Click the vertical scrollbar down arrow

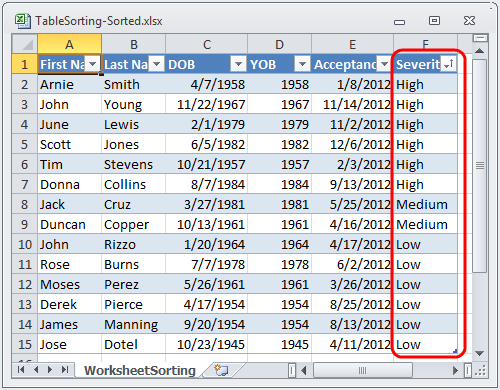(480, 353)
